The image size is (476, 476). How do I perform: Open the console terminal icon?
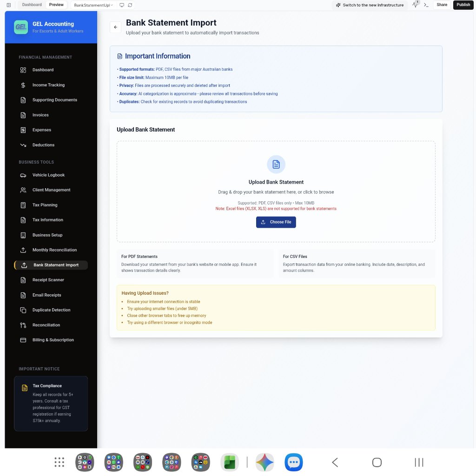pyautogui.click(x=426, y=5)
